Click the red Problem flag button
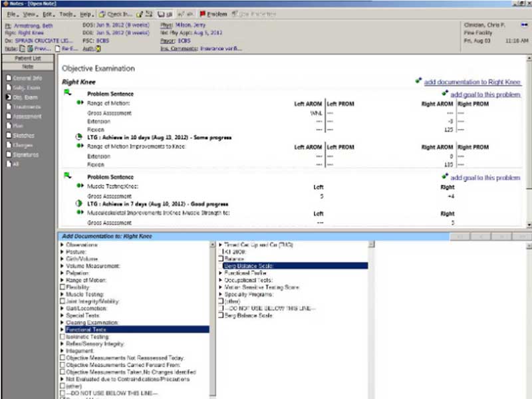 (x=213, y=14)
